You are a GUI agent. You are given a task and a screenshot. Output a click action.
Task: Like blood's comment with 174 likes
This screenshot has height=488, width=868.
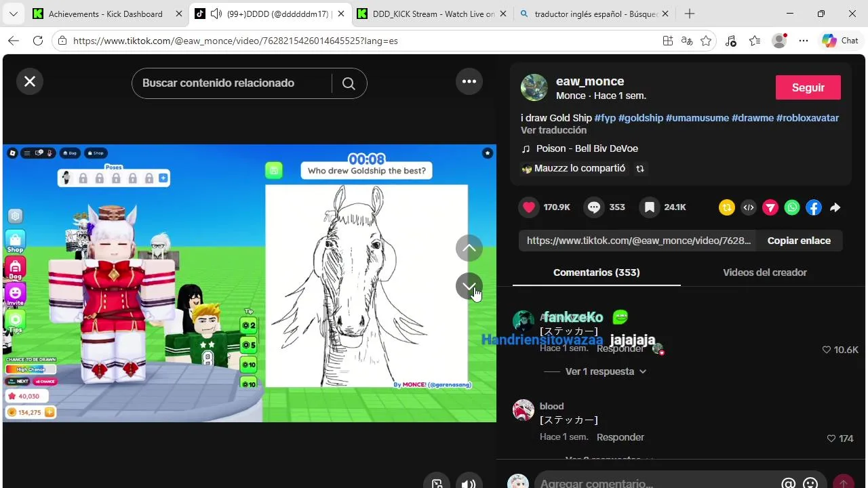tap(831, 439)
